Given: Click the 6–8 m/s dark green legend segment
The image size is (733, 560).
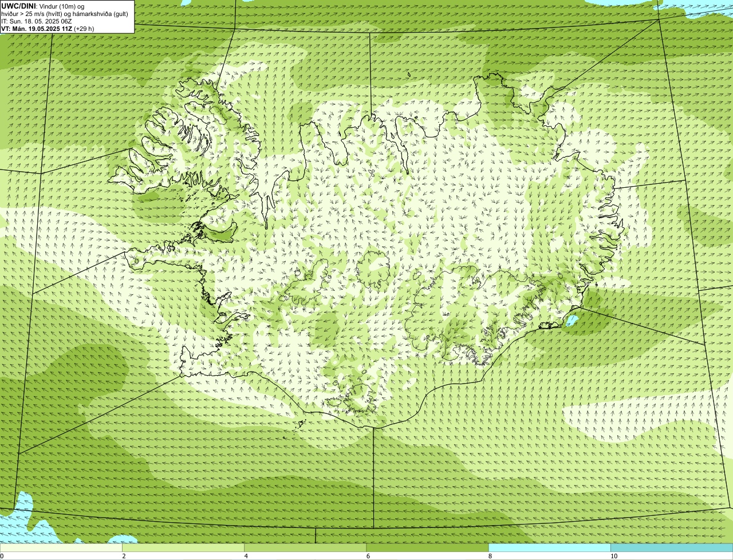Looking at the screenshot, I should click(x=427, y=548).
